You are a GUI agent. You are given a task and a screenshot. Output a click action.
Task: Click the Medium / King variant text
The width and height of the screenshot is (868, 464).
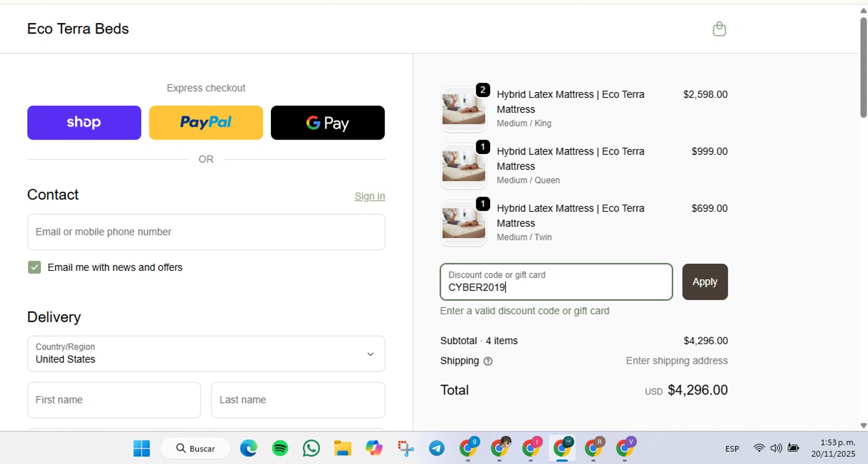(524, 123)
